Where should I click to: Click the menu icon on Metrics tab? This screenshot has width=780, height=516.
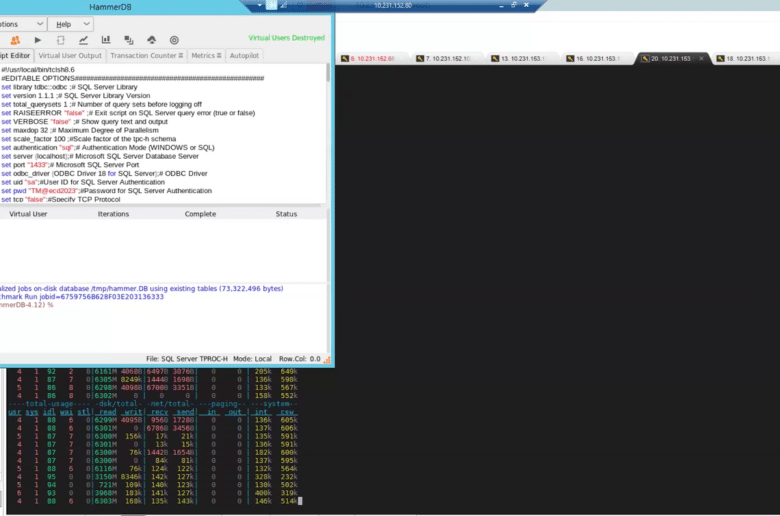tap(219, 55)
